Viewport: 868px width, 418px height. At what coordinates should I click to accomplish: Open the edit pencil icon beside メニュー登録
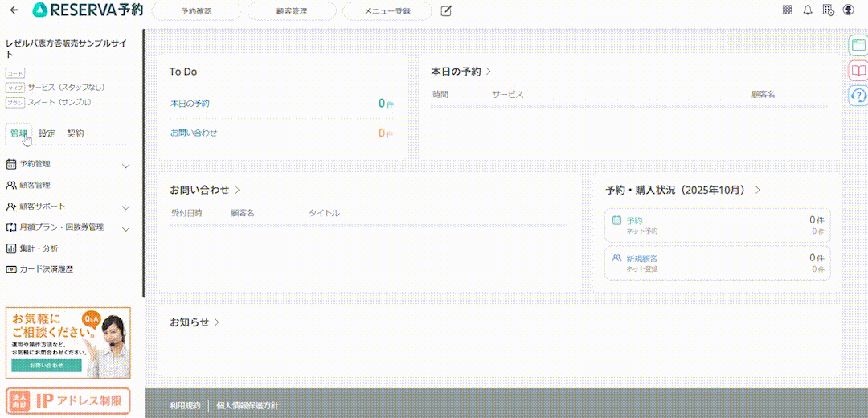[x=446, y=10]
